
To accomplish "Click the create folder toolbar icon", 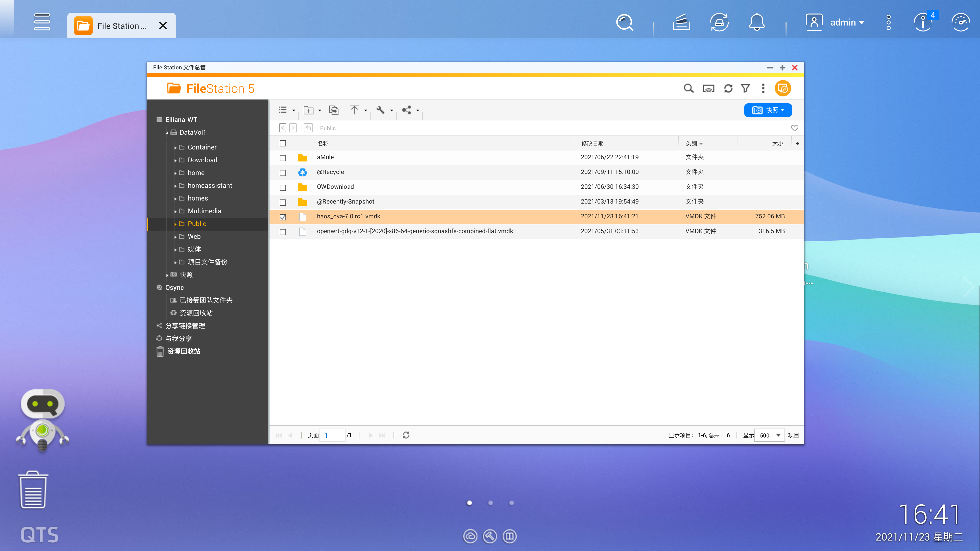I will [x=308, y=110].
